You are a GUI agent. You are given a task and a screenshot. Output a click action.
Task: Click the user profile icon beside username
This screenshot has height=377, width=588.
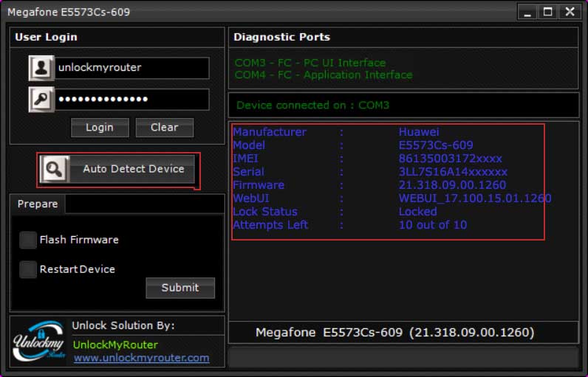[41, 68]
